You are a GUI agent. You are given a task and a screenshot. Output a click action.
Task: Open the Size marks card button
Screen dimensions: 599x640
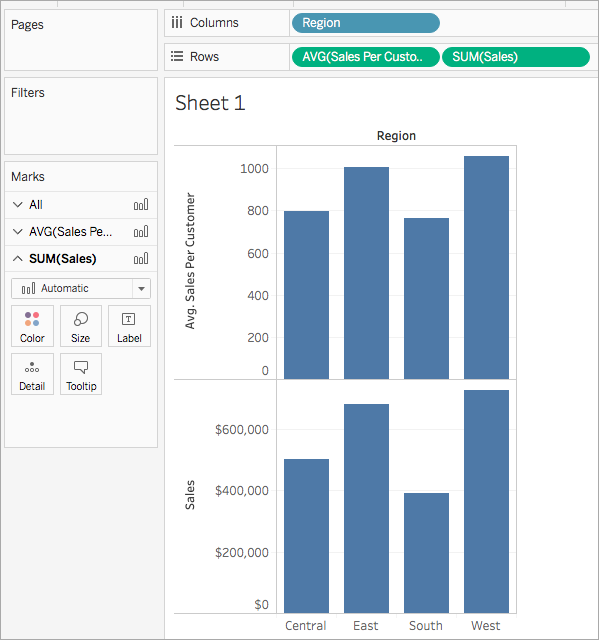coord(81,326)
